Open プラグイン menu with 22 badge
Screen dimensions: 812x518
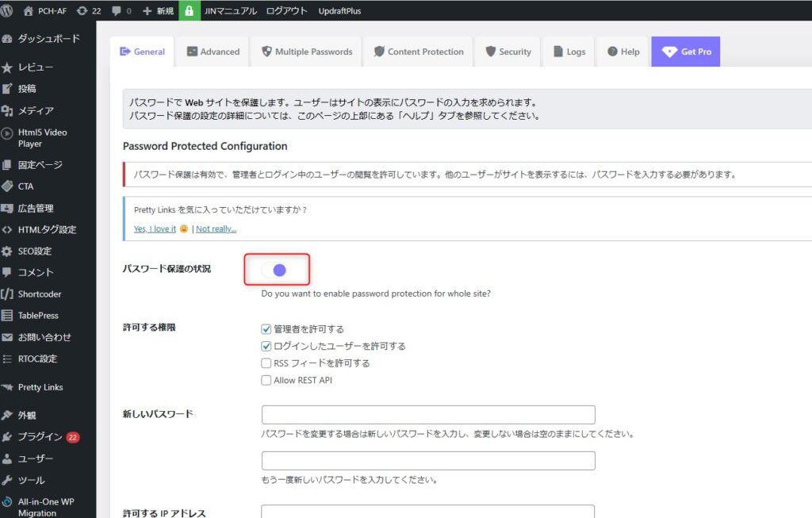pyautogui.click(x=40, y=436)
